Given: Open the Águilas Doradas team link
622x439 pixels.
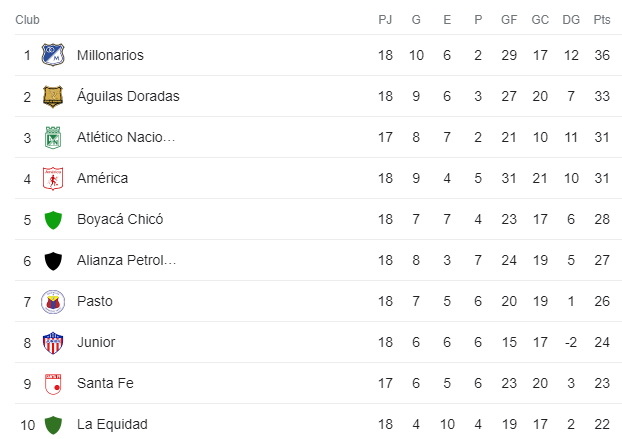Looking at the screenshot, I should point(128,96).
